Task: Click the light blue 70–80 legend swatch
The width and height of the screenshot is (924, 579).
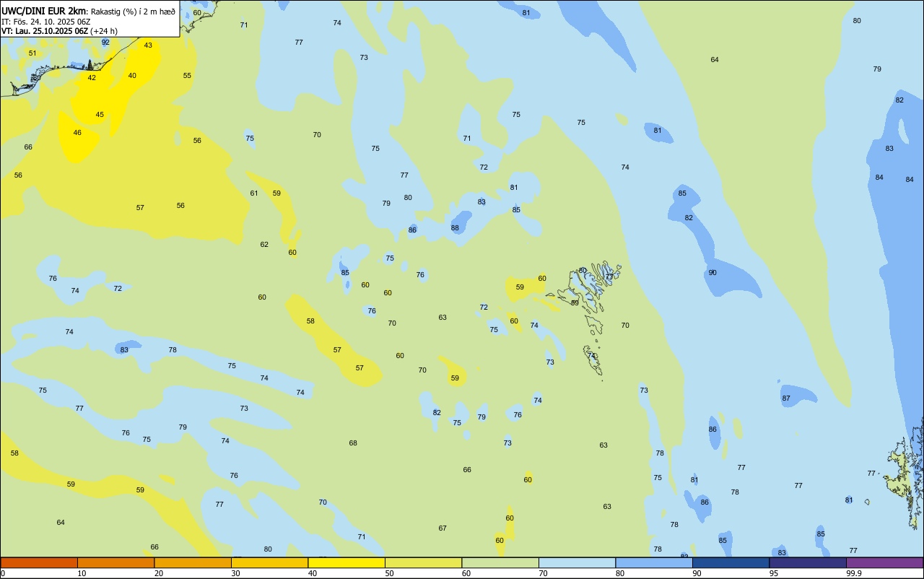Action: click(577, 562)
